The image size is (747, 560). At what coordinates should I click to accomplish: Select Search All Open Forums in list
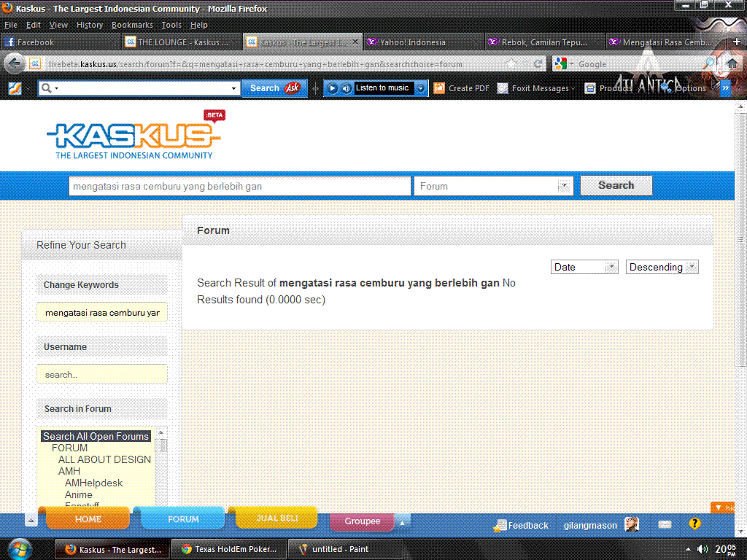tap(96, 436)
